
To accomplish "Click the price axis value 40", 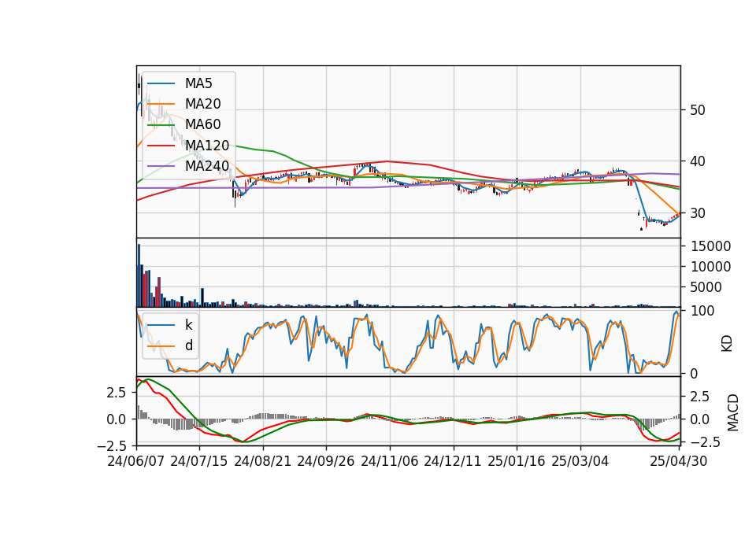I will click(x=697, y=161).
